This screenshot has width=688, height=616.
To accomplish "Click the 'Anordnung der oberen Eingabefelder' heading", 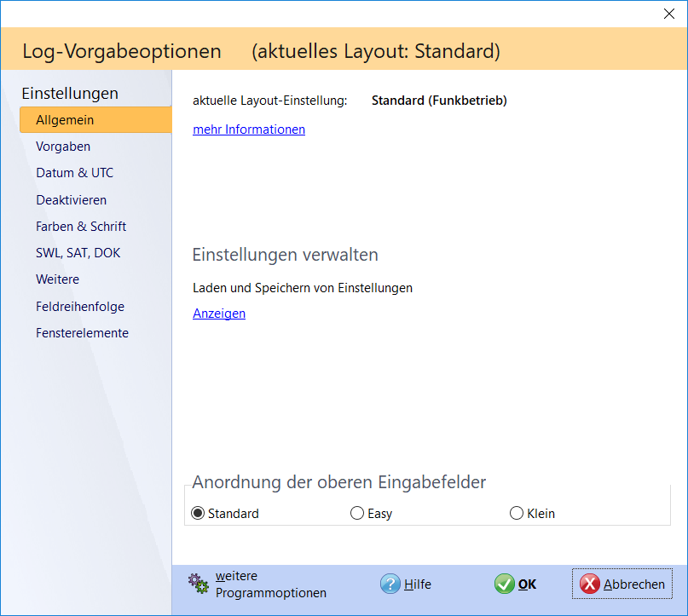I will 339,482.
